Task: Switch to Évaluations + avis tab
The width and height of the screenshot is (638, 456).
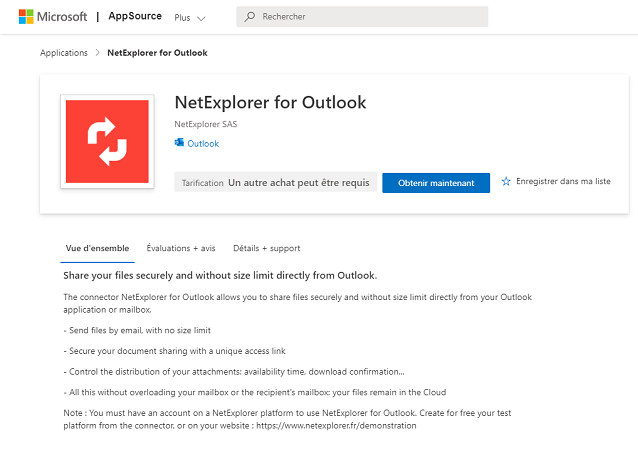Action: coord(181,248)
